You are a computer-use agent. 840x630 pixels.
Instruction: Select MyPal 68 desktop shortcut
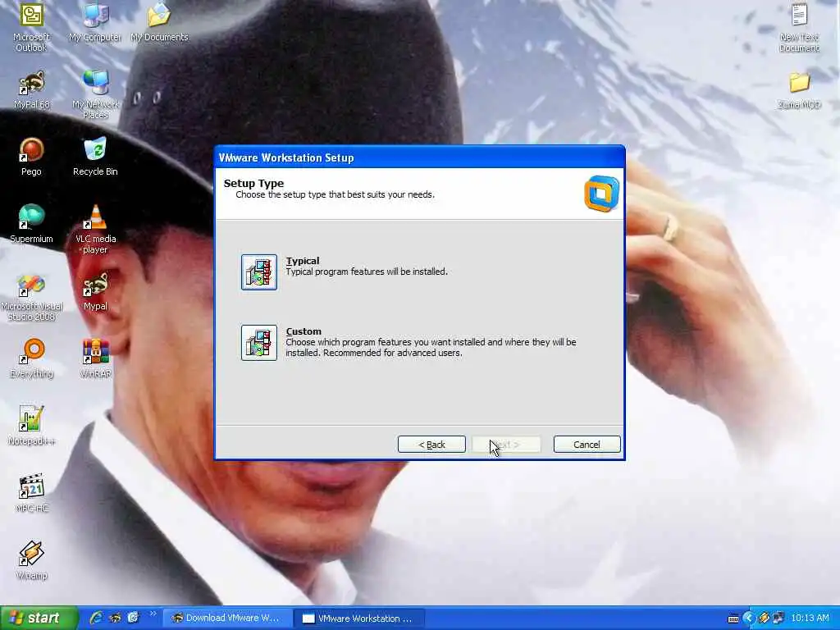pyautogui.click(x=32, y=90)
